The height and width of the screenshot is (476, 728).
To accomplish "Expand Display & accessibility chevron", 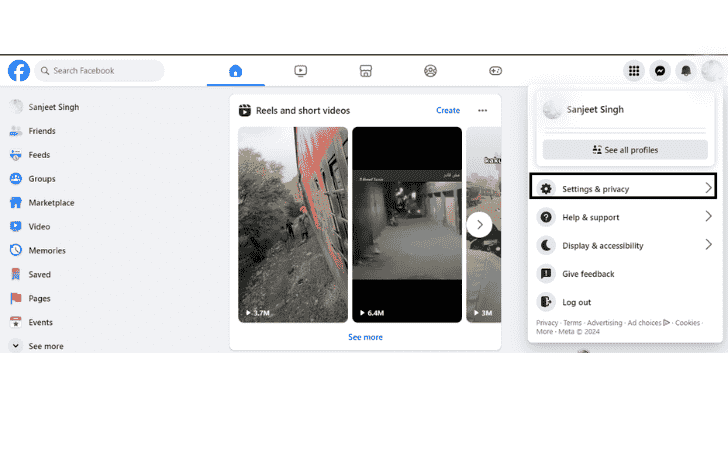I will pos(708,244).
